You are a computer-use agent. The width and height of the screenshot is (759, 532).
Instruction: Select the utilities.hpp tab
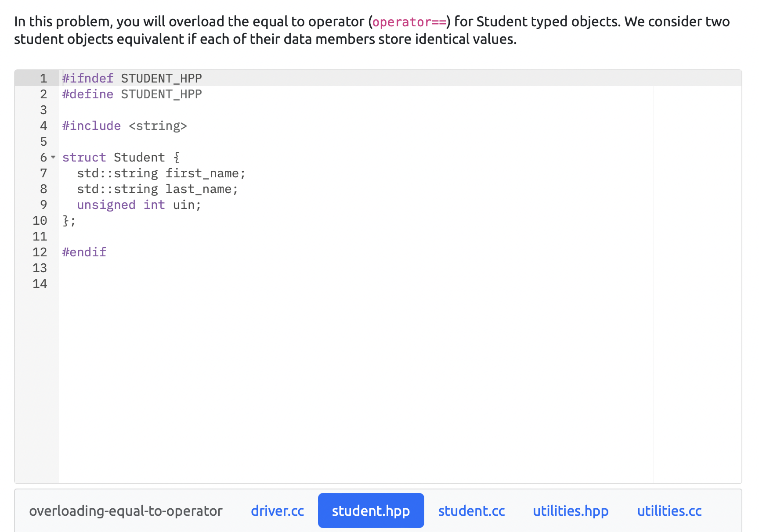pyautogui.click(x=571, y=510)
